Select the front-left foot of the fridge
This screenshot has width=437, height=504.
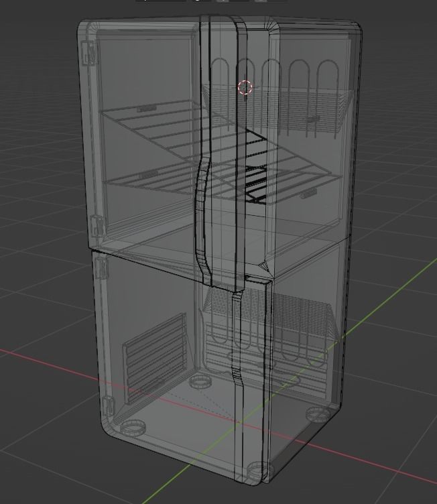click(133, 427)
